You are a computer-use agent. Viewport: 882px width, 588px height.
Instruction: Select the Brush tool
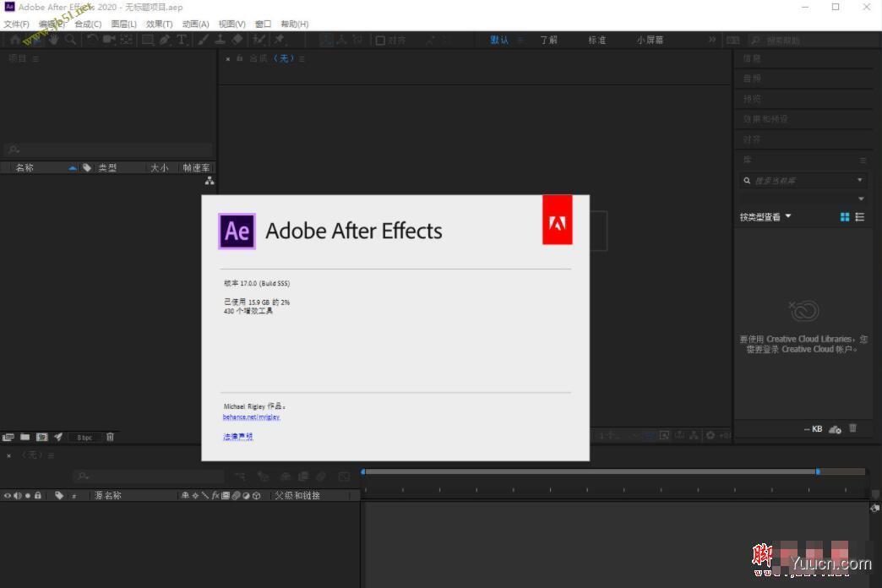[202, 40]
